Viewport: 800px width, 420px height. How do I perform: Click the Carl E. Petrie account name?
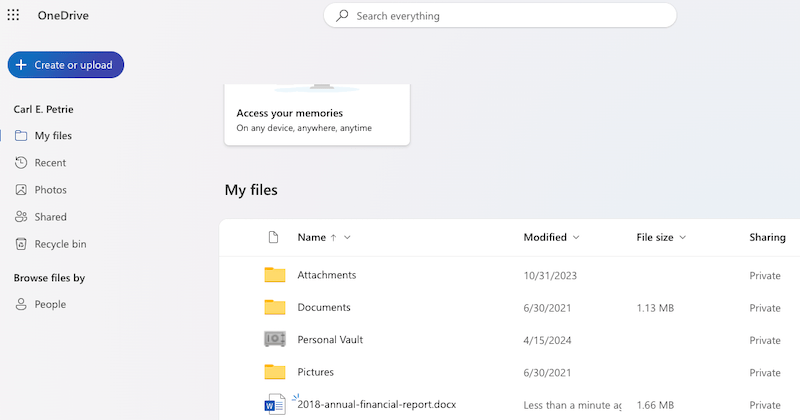(x=43, y=109)
